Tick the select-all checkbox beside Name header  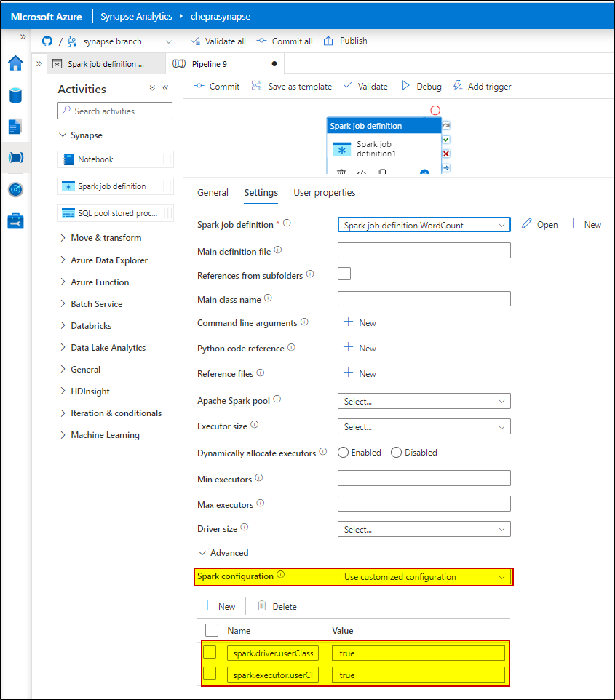coord(212,630)
